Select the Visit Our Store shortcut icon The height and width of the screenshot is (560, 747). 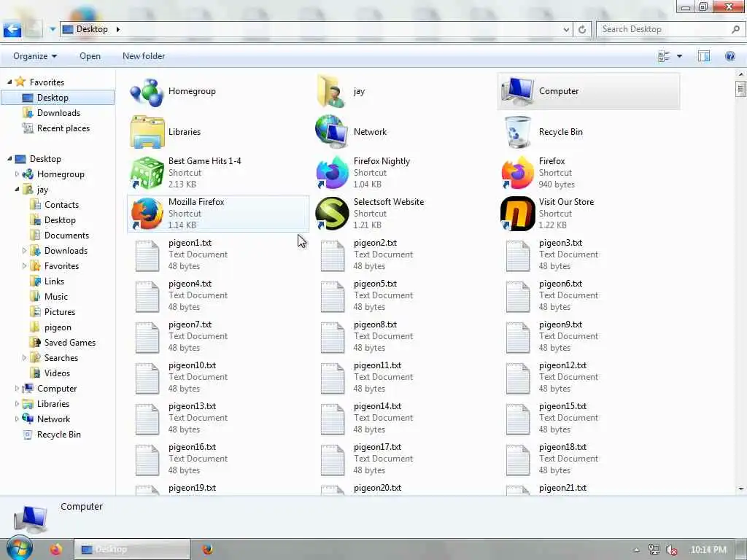pyautogui.click(x=517, y=214)
